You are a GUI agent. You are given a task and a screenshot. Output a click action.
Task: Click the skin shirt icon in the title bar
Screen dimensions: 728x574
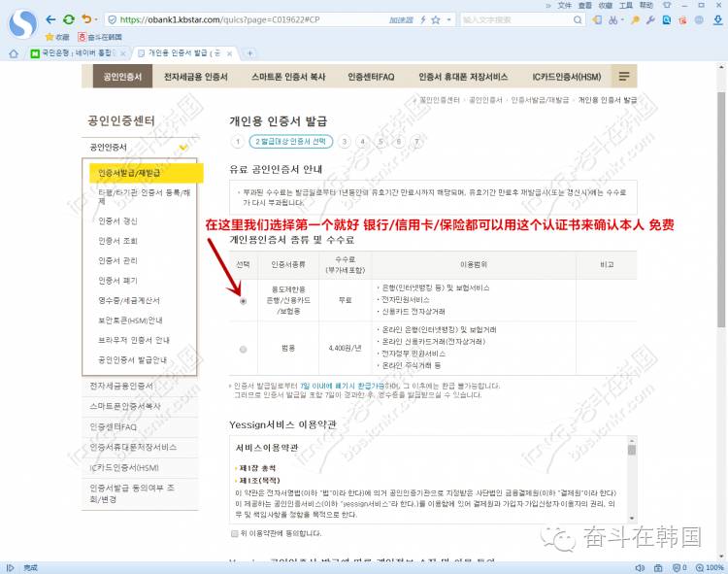667,5
